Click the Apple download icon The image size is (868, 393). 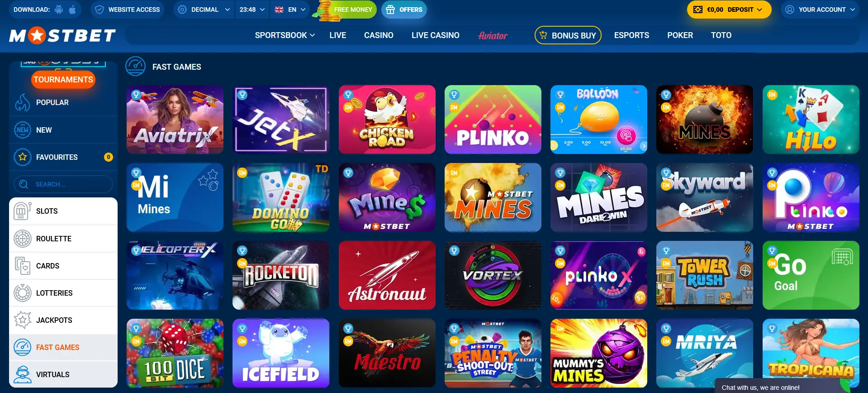coord(72,10)
